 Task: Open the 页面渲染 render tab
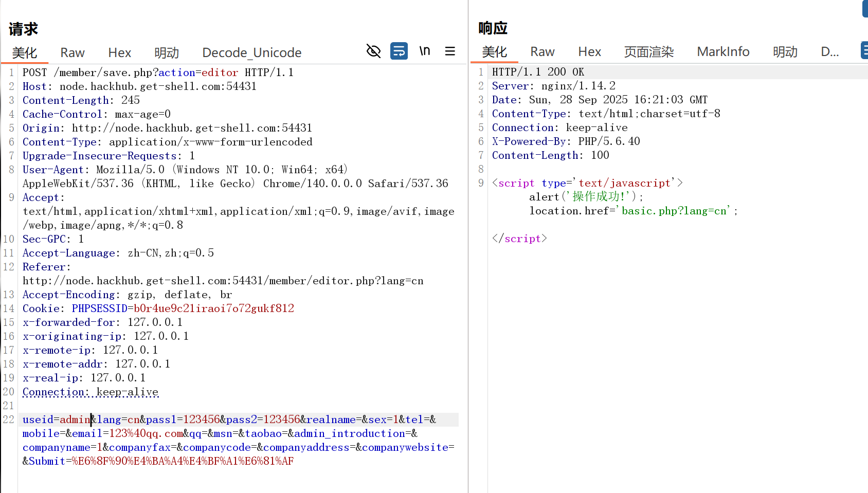click(x=649, y=51)
